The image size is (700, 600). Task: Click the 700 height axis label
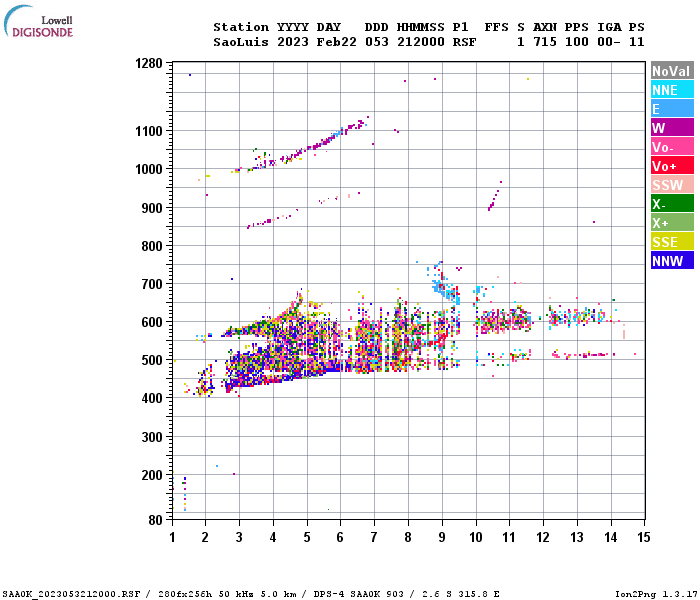152,284
